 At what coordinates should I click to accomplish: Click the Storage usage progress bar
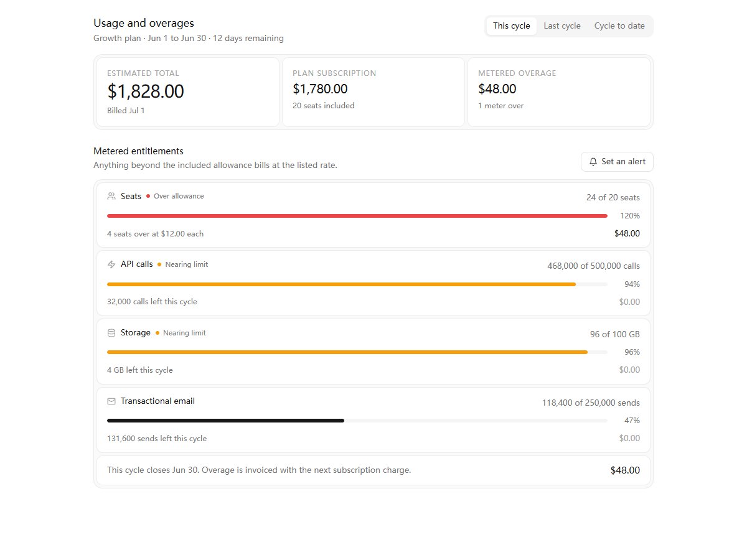pos(357,352)
